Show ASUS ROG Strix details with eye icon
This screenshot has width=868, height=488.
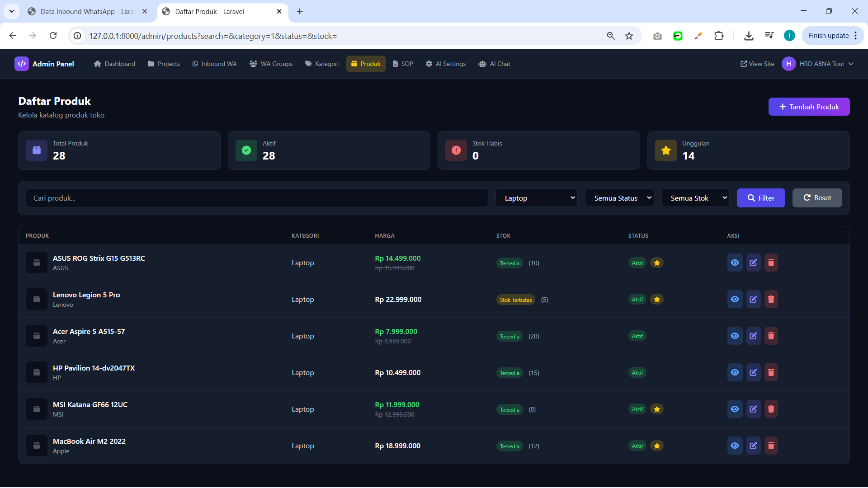[735, 263]
